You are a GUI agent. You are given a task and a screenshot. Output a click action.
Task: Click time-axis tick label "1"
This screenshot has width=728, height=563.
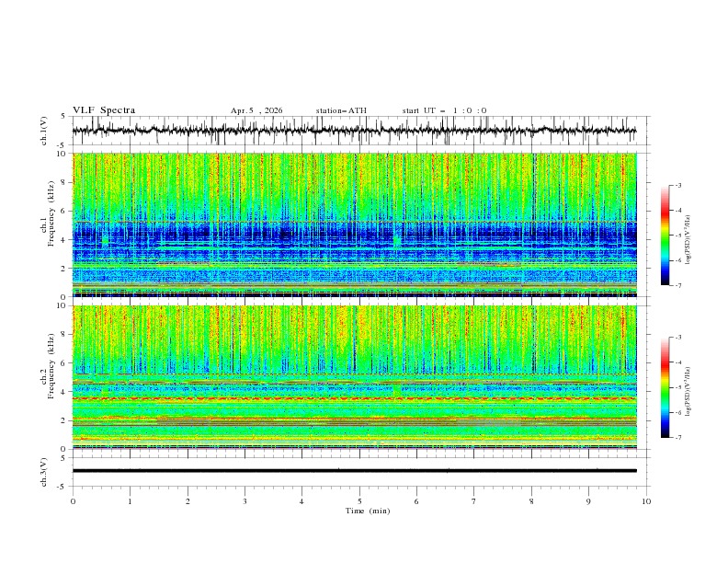(130, 501)
